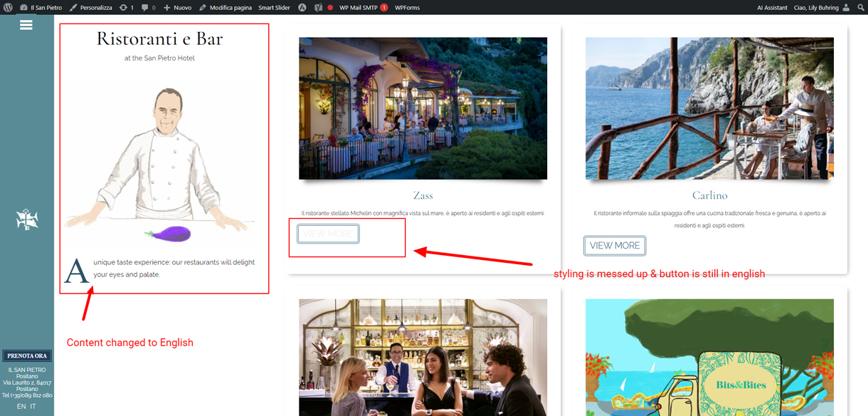Click VIEW MORE under Zass

328,234
